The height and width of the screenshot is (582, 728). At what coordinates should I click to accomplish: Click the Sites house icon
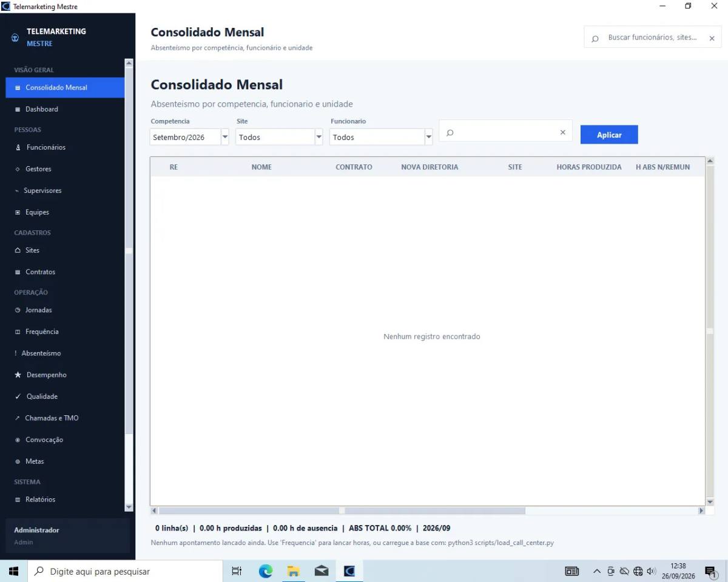tap(18, 250)
